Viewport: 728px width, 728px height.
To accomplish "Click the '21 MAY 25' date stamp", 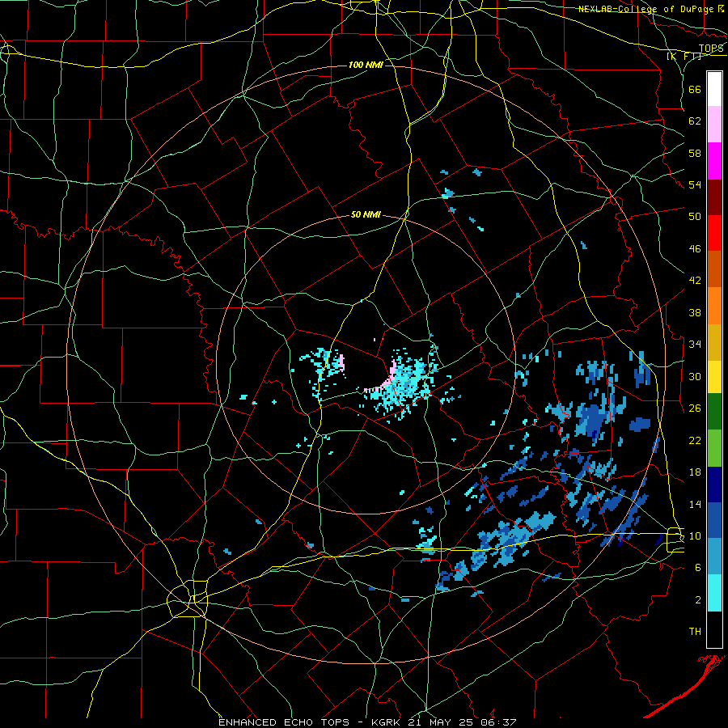I will click(442, 722).
